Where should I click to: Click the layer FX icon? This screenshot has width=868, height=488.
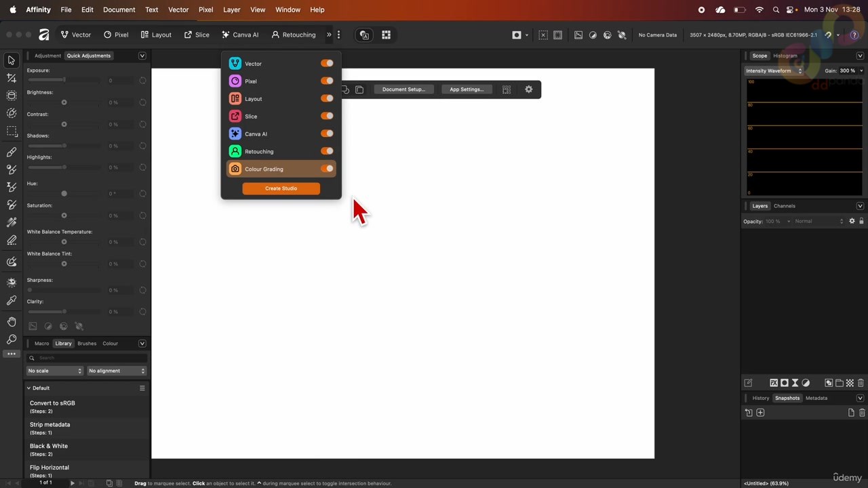tap(774, 383)
